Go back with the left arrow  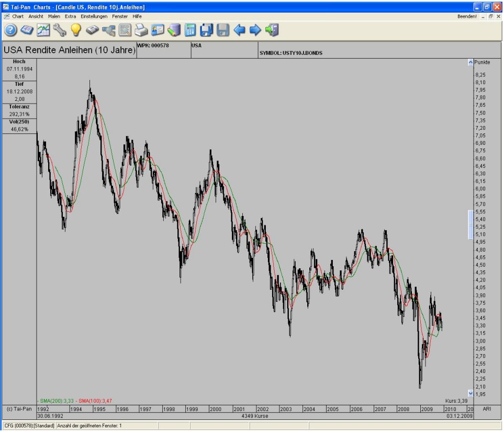point(239,30)
